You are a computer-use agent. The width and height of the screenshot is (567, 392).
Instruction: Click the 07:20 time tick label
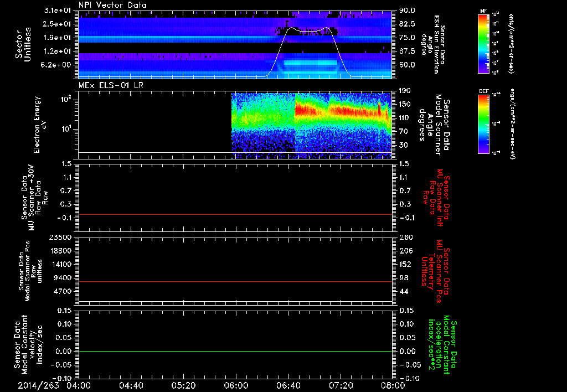coord(341,385)
